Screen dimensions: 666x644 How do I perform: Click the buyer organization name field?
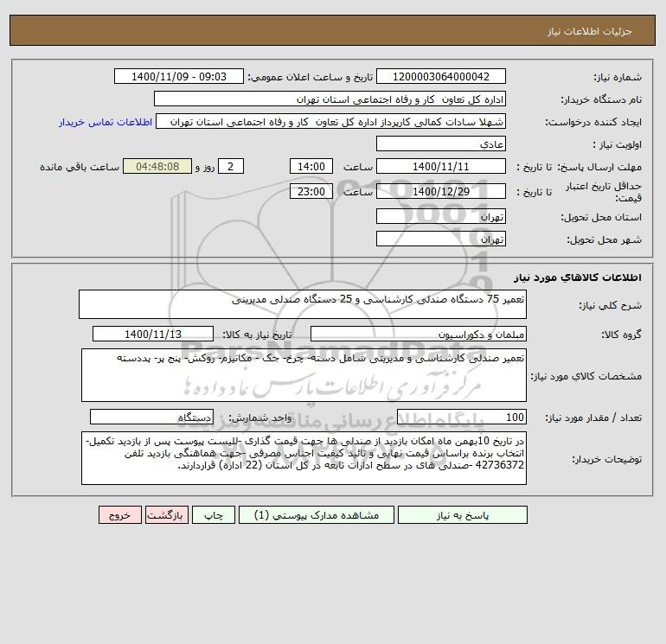[x=330, y=99]
